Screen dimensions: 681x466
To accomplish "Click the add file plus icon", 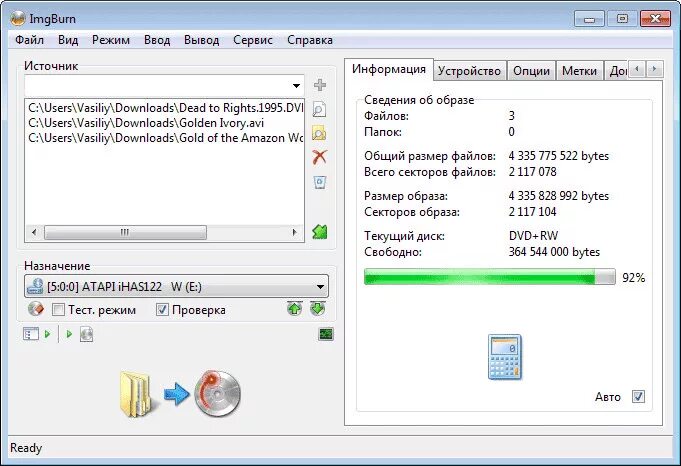I will pyautogui.click(x=320, y=85).
